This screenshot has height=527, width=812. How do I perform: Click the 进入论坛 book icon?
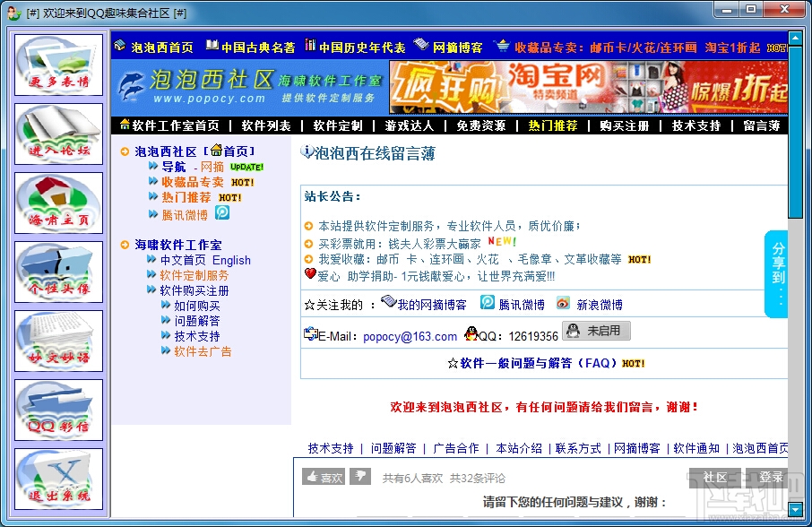(58, 134)
